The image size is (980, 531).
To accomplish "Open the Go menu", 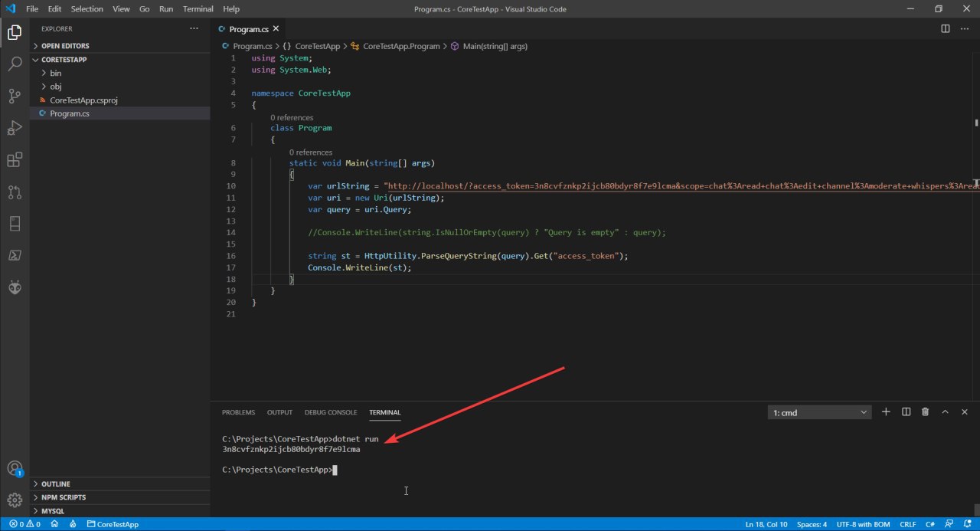I will 145,9.
